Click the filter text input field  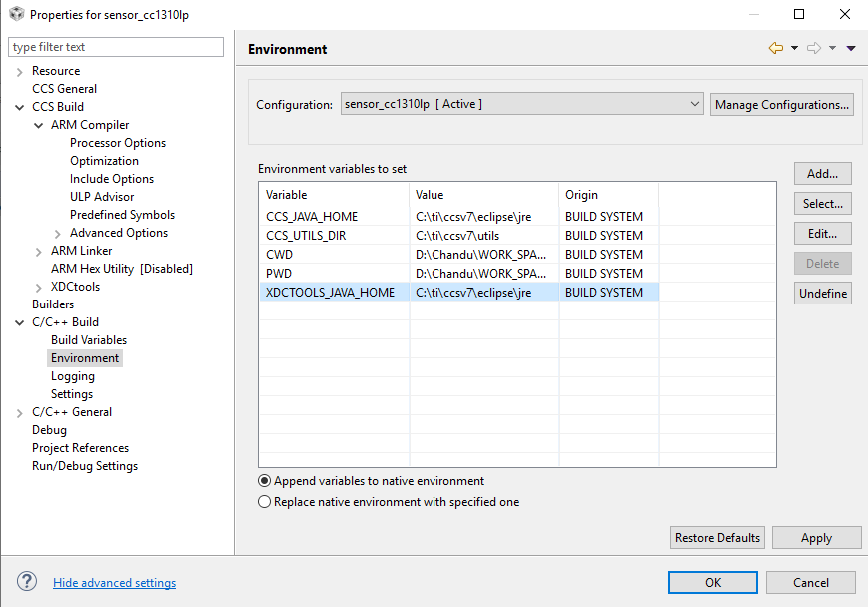click(x=116, y=47)
